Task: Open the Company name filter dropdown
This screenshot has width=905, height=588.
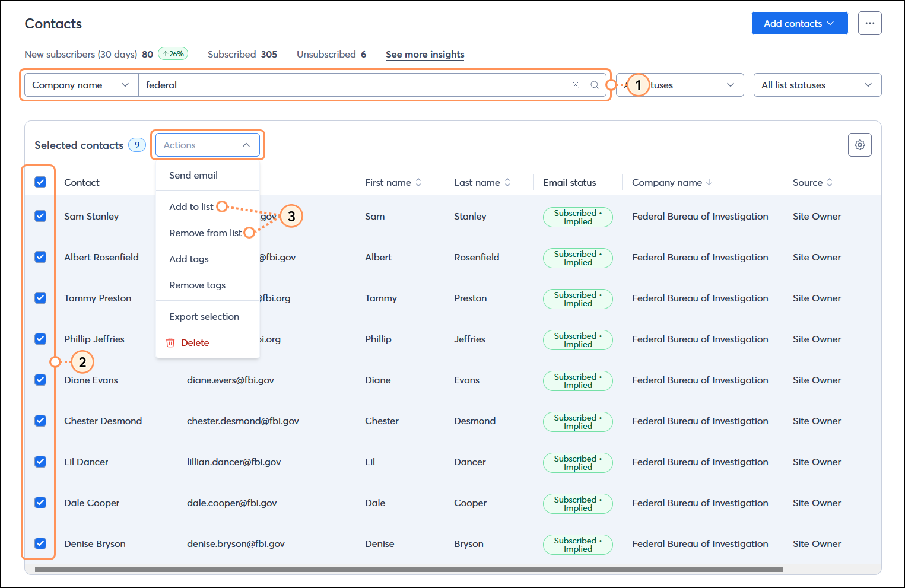Action: pyautogui.click(x=81, y=85)
